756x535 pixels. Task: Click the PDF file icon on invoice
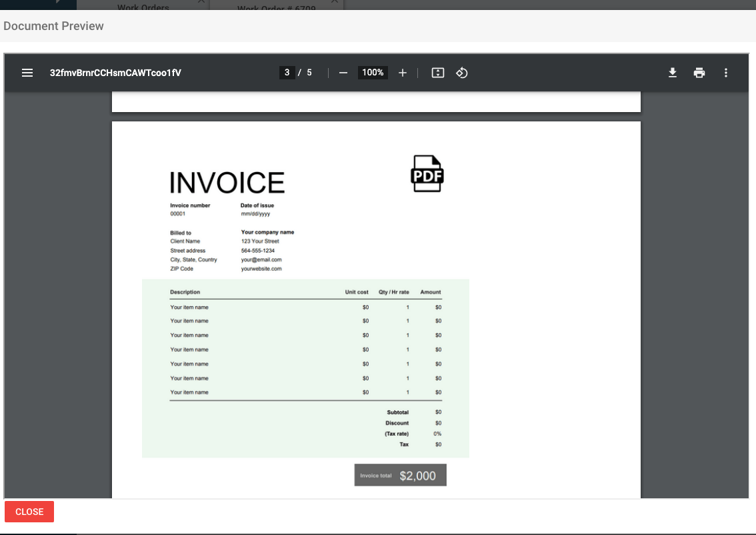[x=427, y=174]
